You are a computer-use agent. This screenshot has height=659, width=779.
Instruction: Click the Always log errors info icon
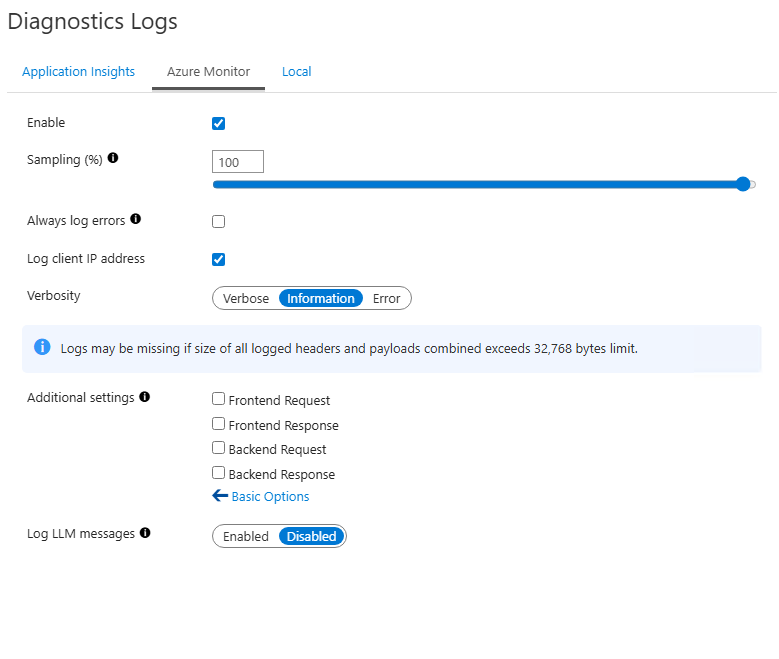[136, 219]
